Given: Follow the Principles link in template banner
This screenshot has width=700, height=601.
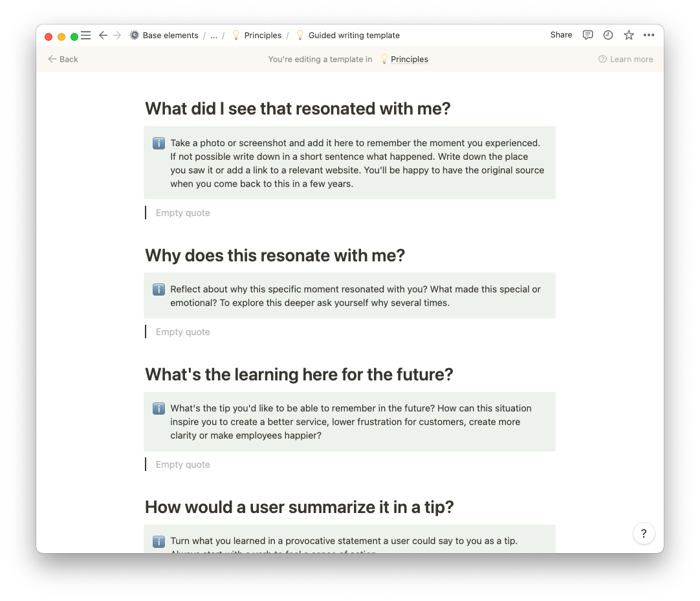Looking at the screenshot, I should [x=409, y=60].
